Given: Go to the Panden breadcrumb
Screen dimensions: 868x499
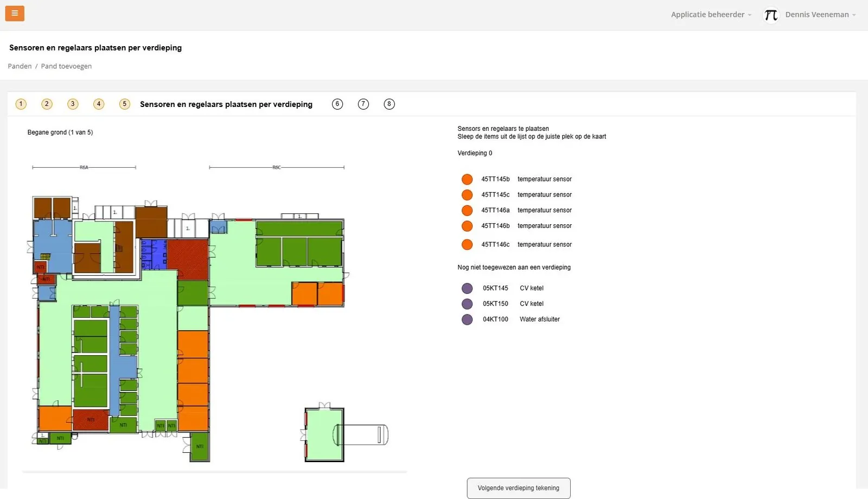Looking at the screenshot, I should click(x=20, y=66).
